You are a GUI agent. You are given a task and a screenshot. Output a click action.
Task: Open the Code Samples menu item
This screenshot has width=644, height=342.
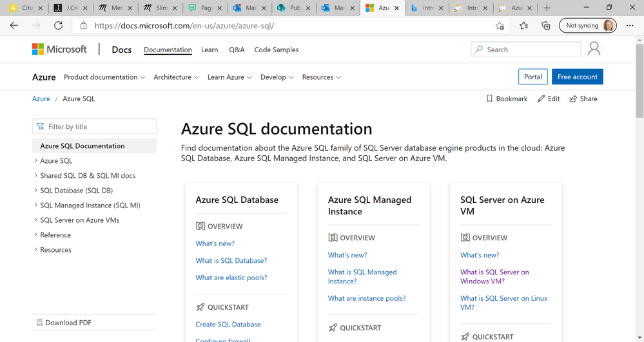(277, 50)
